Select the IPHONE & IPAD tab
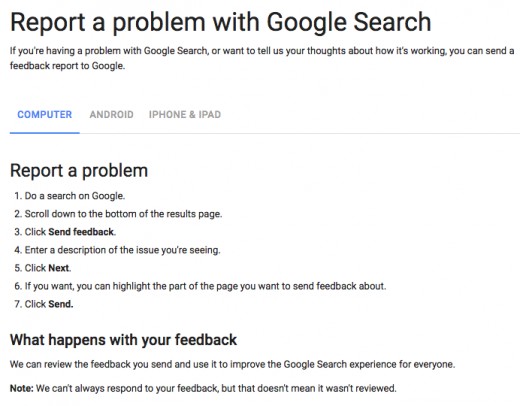Image resolution: width=520 pixels, height=406 pixels. coord(185,115)
